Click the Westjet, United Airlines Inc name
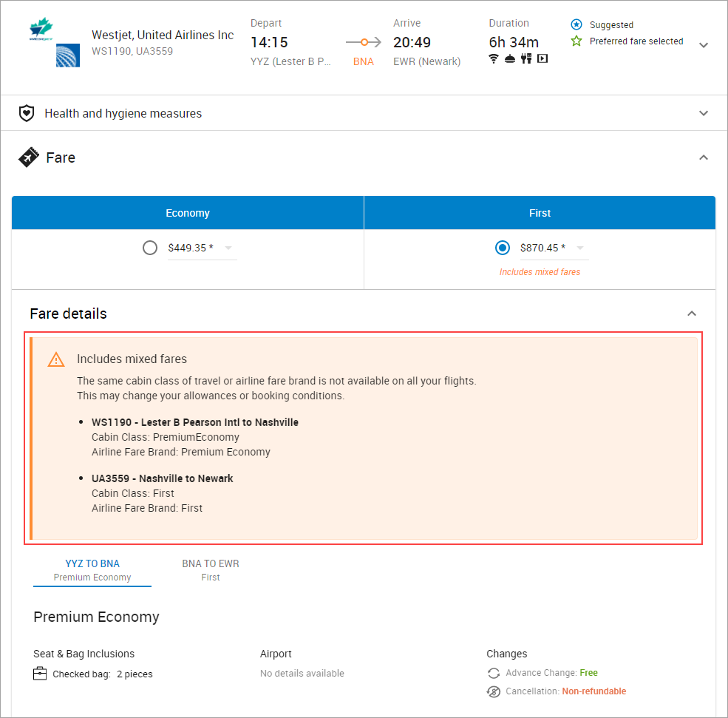This screenshot has width=728, height=718. [x=163, y=35]
